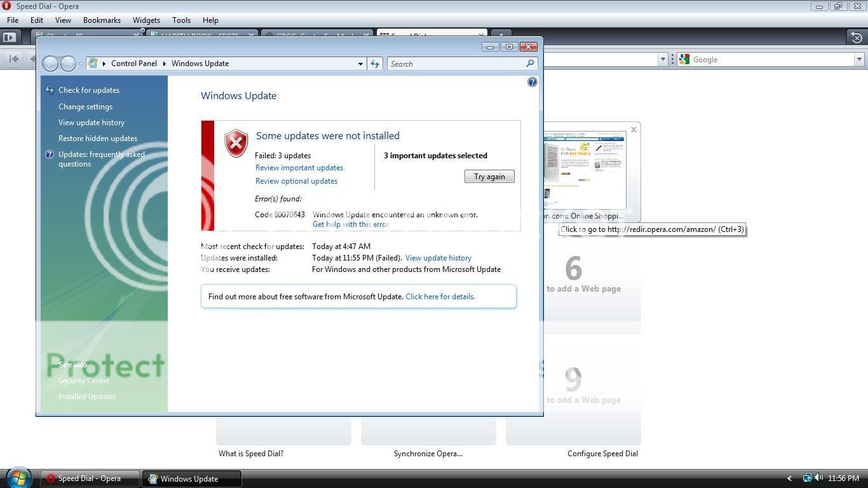Show hidden tray icons arrow
The image size is (868, 488).
tap(790, 478)
